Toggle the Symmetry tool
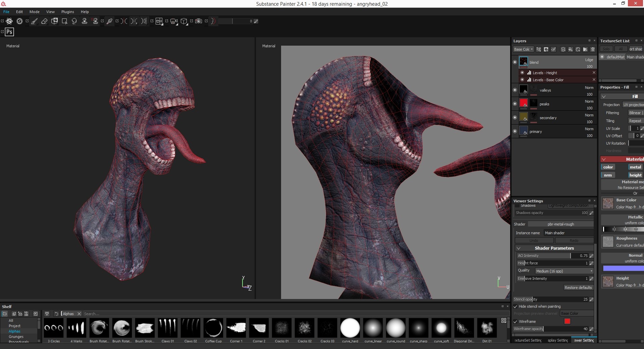This screenshot has height=349, width=644. click(124, 21)
